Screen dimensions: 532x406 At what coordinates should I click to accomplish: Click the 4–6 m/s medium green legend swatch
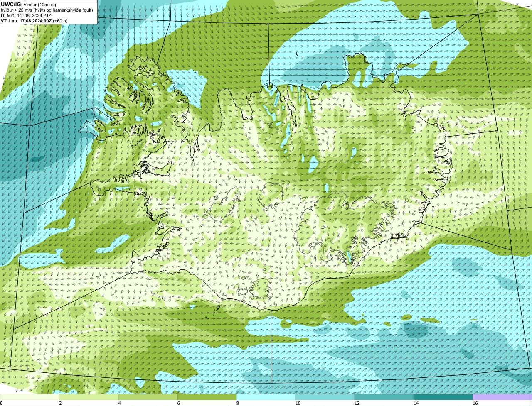coord(148,397)
